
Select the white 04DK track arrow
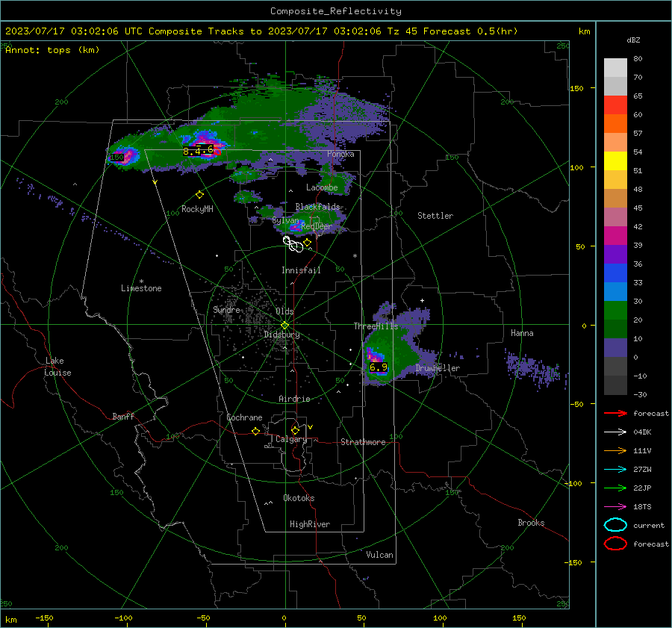pos(615,432)
